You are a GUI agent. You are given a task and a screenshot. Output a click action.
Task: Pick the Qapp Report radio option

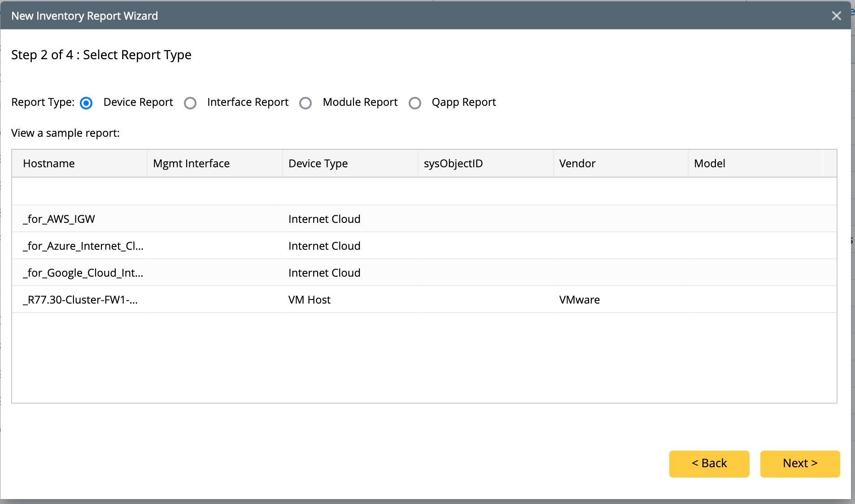point(415,103)
